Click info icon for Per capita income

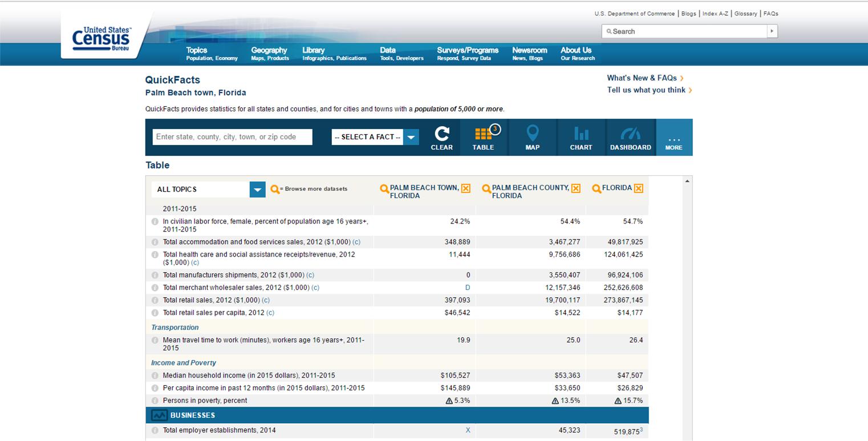(x=155, y=388)
